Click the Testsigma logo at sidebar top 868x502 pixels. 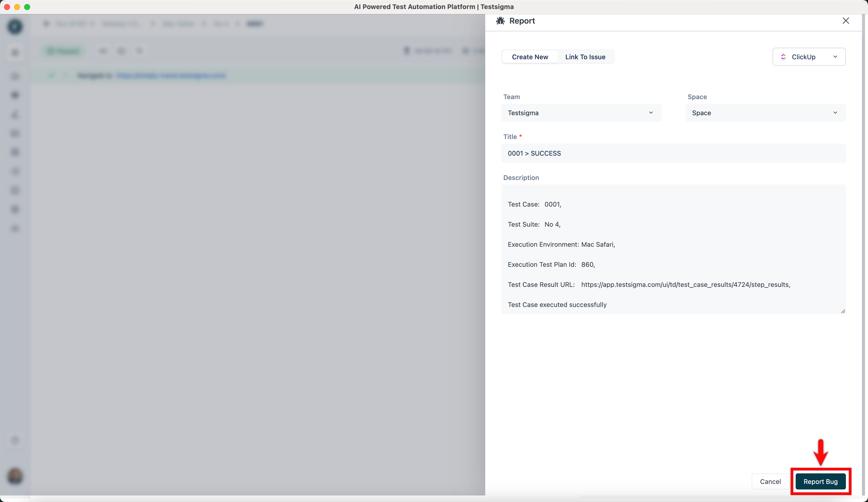(x=15, y=27)
